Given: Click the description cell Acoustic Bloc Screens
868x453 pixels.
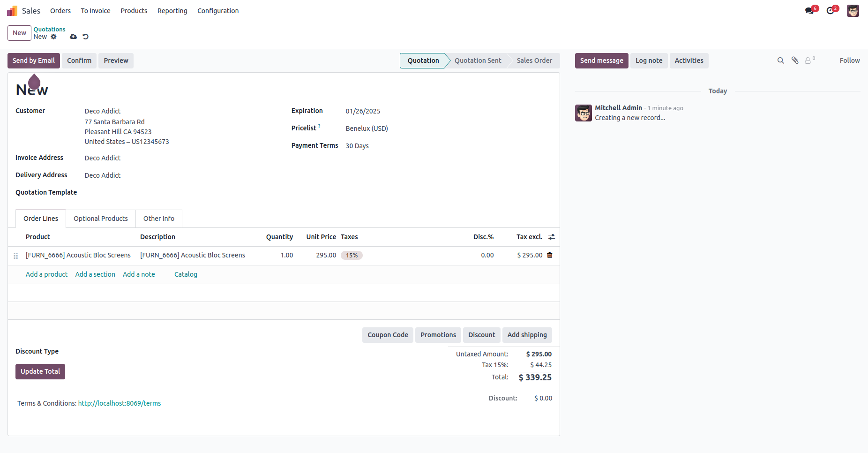Looking at the screenshot, I should [x=193, y=255].
